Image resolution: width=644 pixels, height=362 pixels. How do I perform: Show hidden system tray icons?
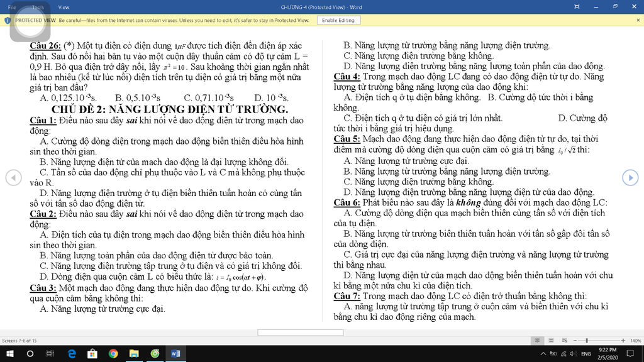(543, 353)
